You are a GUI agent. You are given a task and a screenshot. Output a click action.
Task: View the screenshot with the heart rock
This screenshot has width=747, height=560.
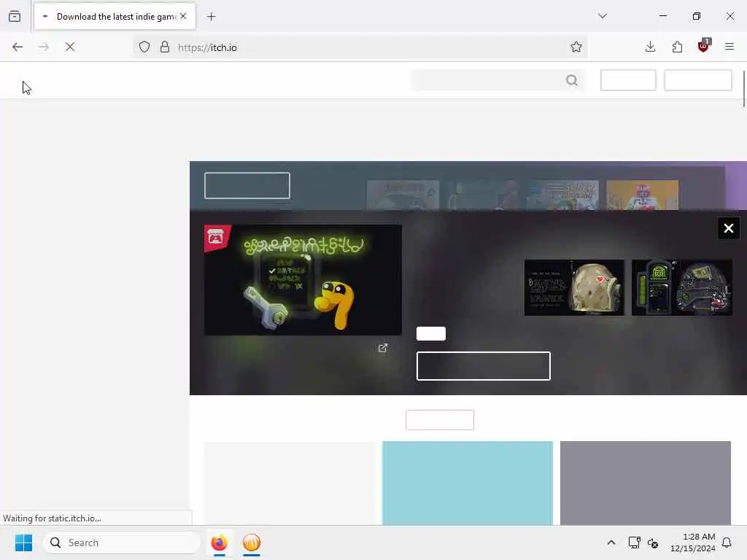[574, 287]
